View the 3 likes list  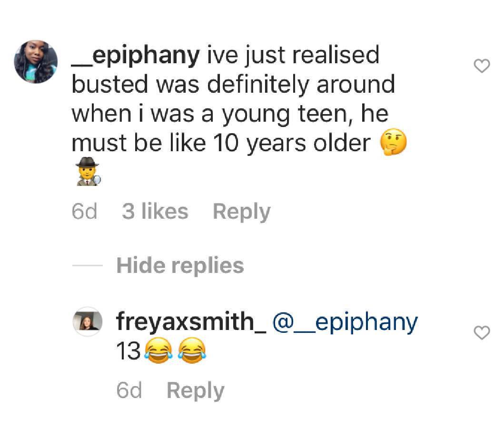click(155, 212)
